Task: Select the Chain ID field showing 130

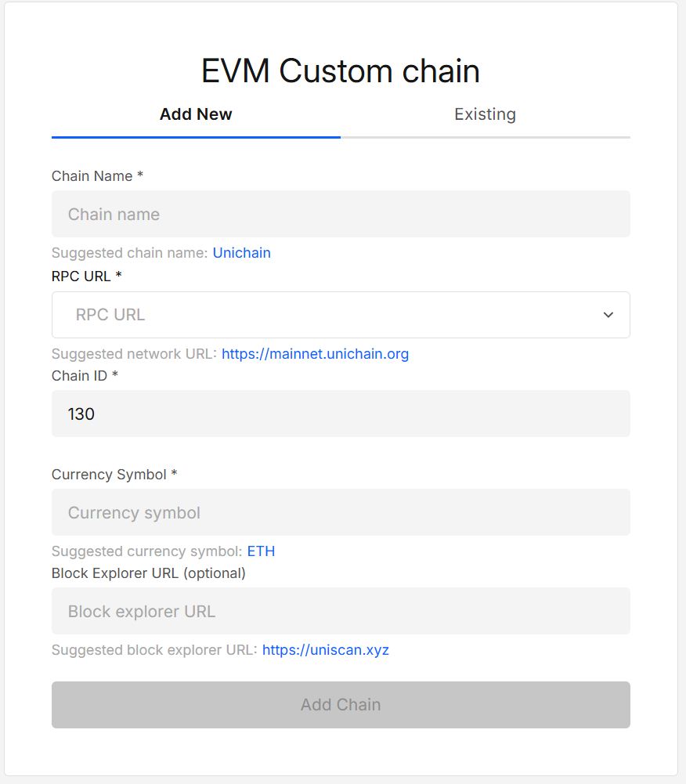Action: coord(341,414)
